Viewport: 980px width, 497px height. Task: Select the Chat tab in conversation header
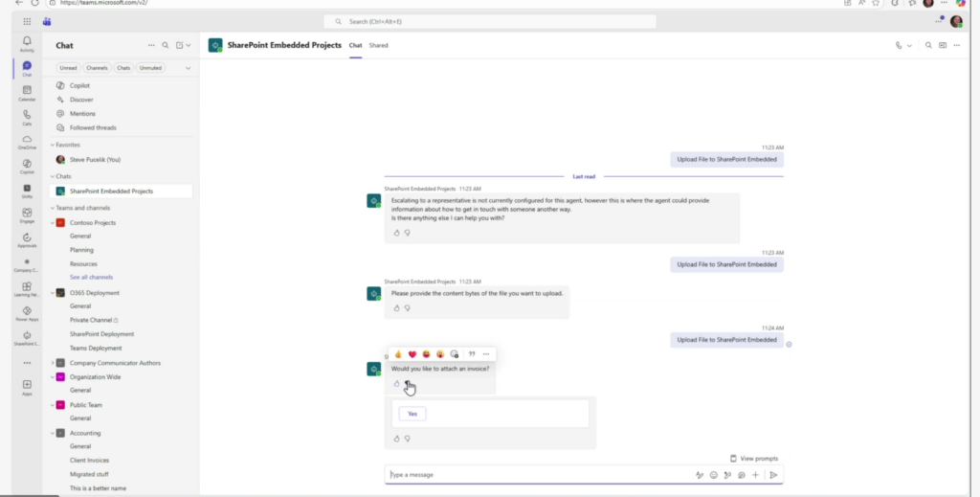tap(355, 45)
